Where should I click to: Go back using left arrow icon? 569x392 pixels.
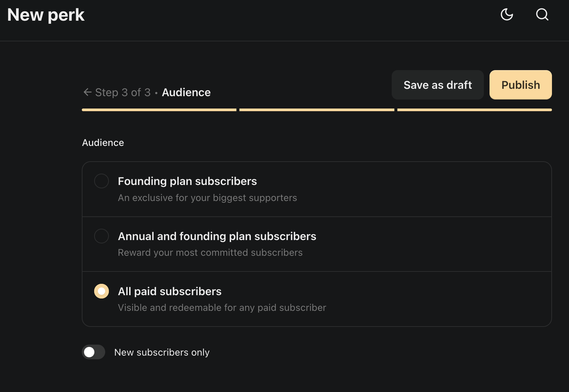87,92
